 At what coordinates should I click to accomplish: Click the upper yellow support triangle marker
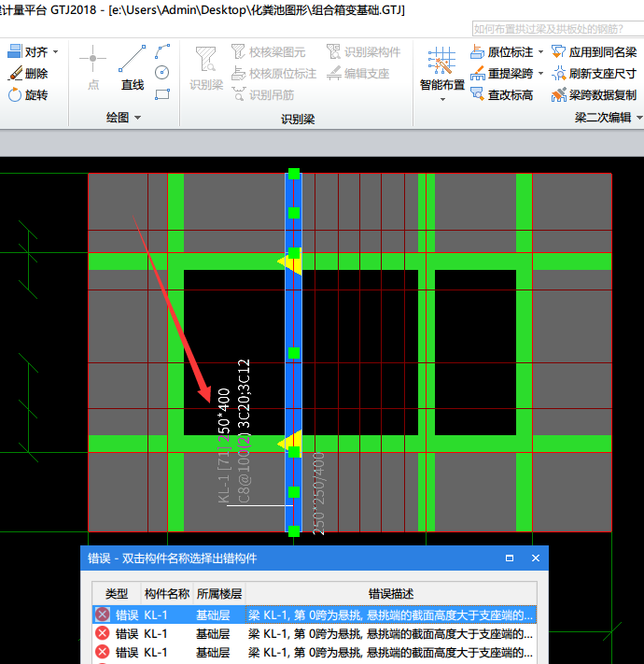pos(290,261)
